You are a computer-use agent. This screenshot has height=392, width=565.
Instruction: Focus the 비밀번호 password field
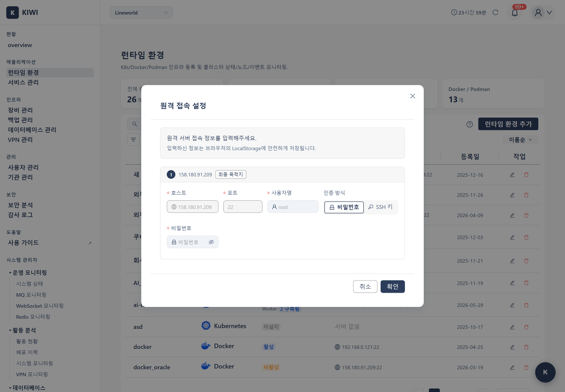click(x=192, y=242)
